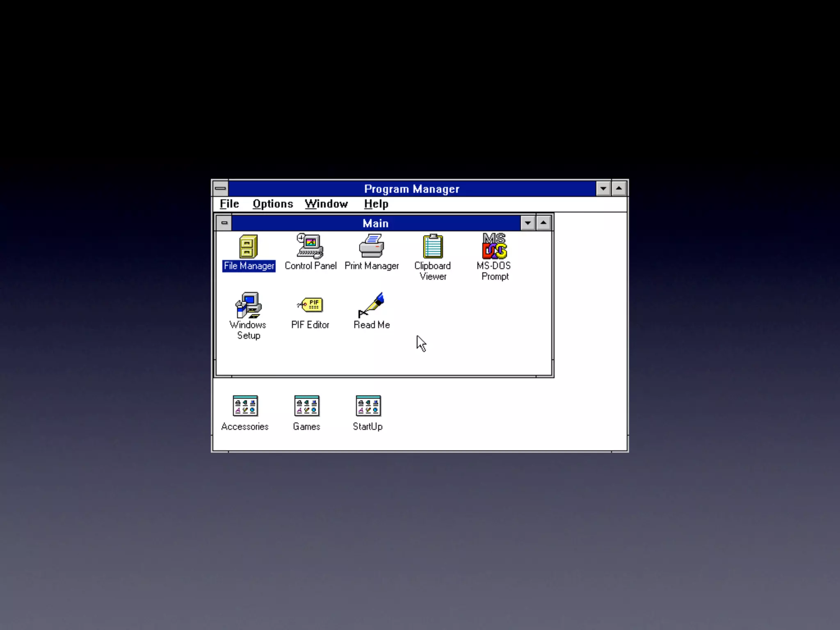Image resolution: width=840 pixels, height=630 pixels.
Task: Click the MS-DOS Prompt icon
Action: coord(494,247)
